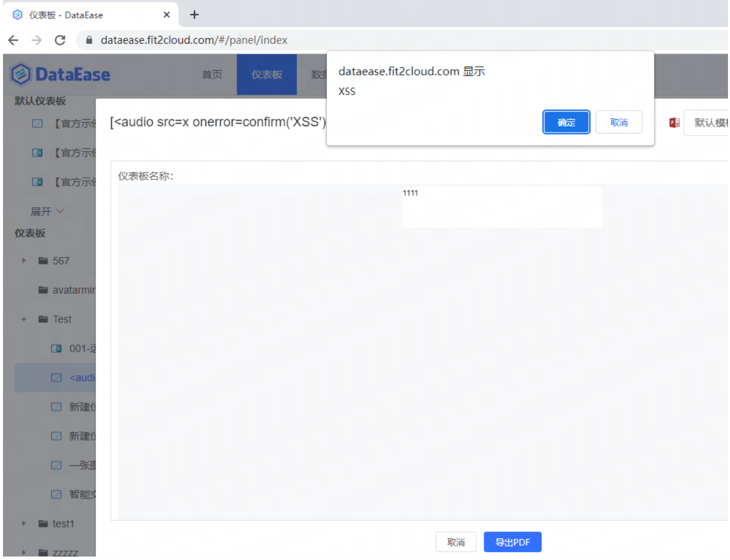This screenshot has height=560, width=730.
Task: Expand the zzzzz folder arrow
Action: coord(23,553)
